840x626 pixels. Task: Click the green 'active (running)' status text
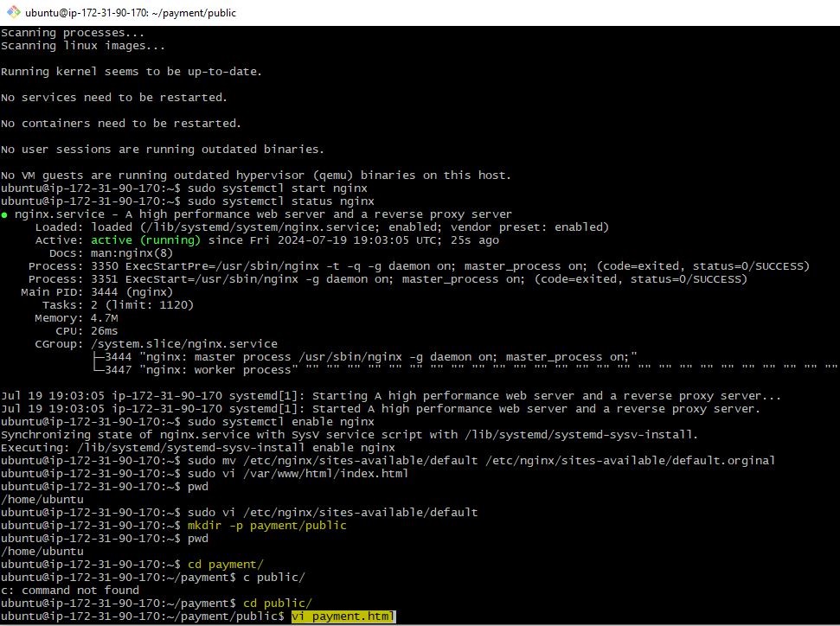(x=145, y=240)
